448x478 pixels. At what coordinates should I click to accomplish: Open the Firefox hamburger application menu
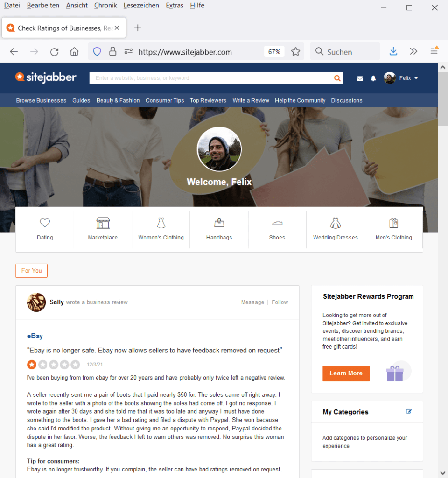click(434, 51)
